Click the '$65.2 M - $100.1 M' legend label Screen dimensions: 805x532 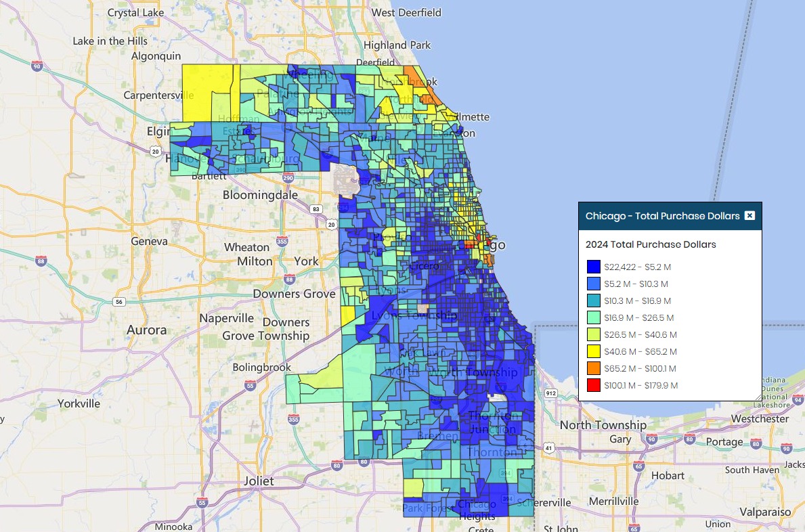pyautogui.click(x=640, y=369)
